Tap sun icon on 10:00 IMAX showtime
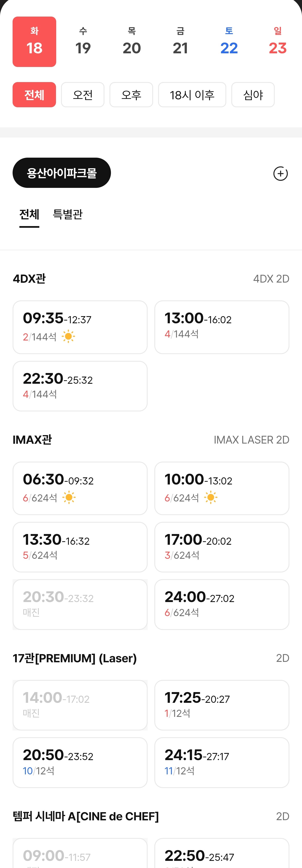 point(211,497)
